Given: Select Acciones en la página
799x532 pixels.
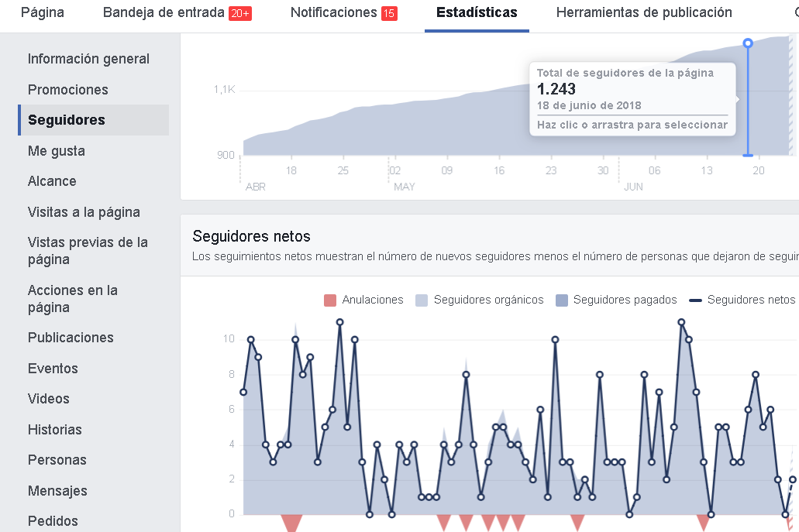Looking at the screenshot, I should [73, 299].
